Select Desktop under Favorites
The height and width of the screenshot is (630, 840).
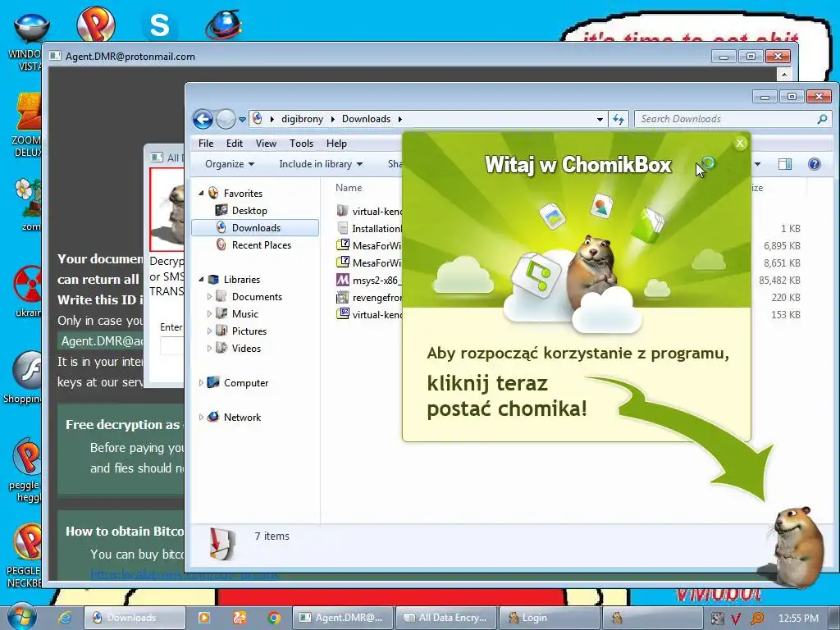(249, 211)
